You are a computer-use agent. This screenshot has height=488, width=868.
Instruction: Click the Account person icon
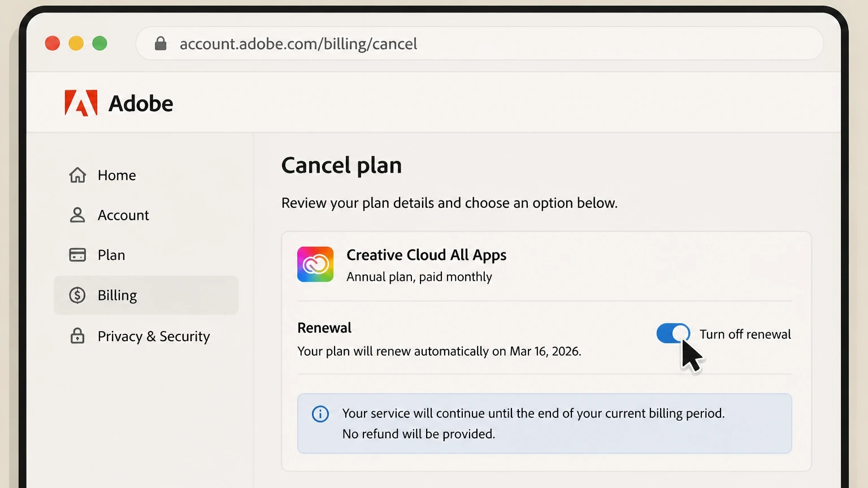77,215
